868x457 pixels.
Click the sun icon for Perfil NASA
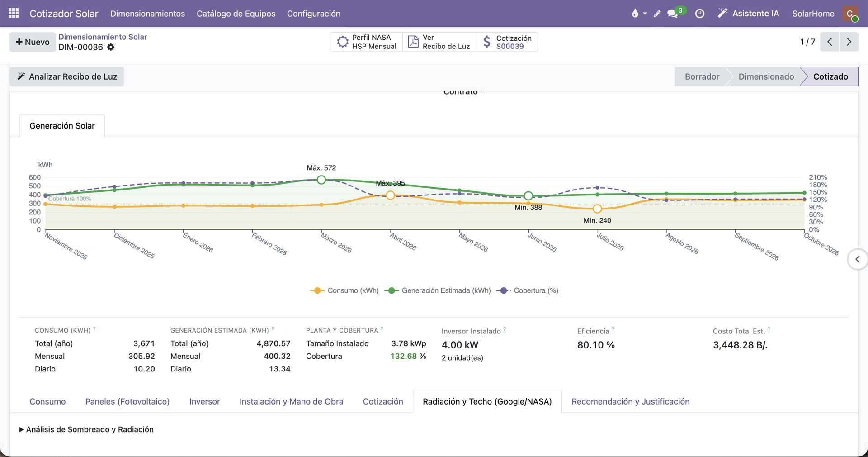343,42
